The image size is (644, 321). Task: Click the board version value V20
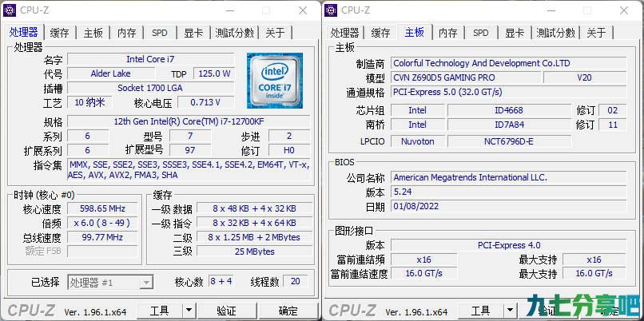585,77
